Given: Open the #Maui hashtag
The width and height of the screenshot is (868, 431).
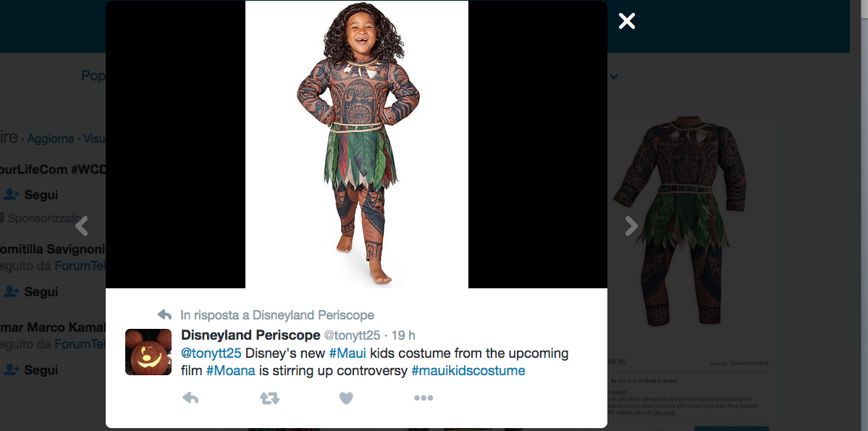Looking at the screenshot, I should (x=347, y=353).
